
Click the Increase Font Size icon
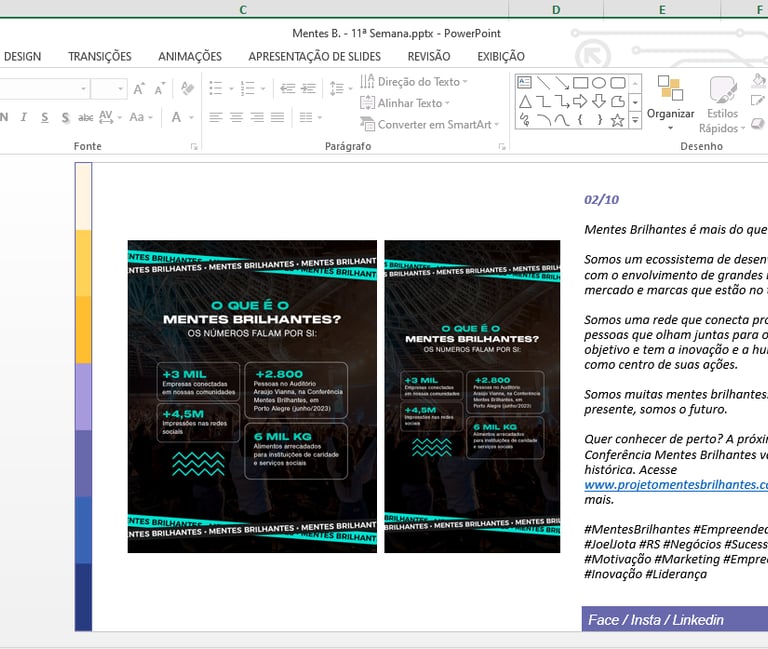(139, 89)
